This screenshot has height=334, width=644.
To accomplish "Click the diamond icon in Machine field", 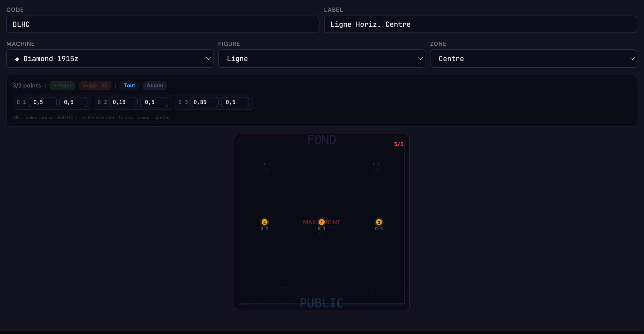I will [x=17, y=59].
